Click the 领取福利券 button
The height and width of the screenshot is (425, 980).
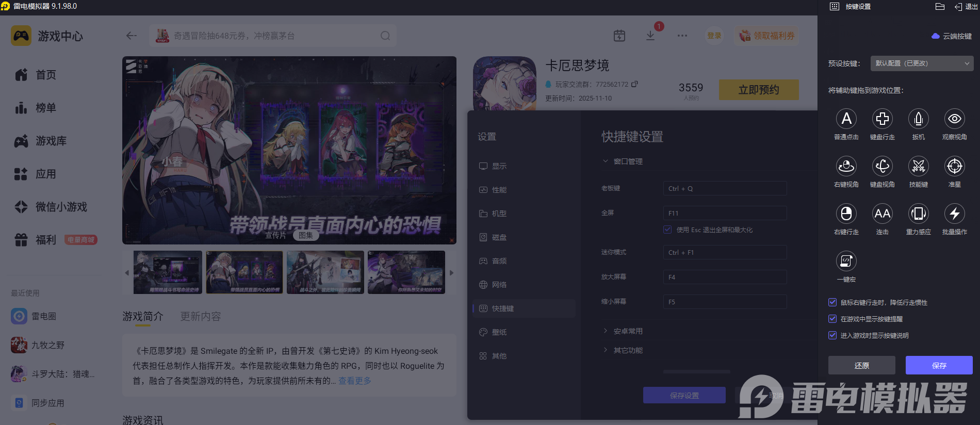point(767,36)
